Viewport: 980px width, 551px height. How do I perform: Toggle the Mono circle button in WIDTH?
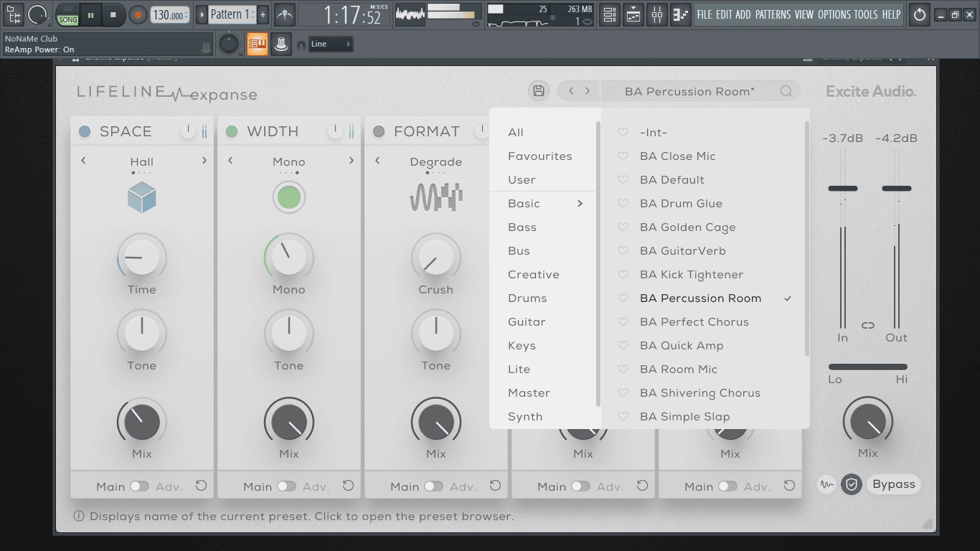(x=289, y=197)
